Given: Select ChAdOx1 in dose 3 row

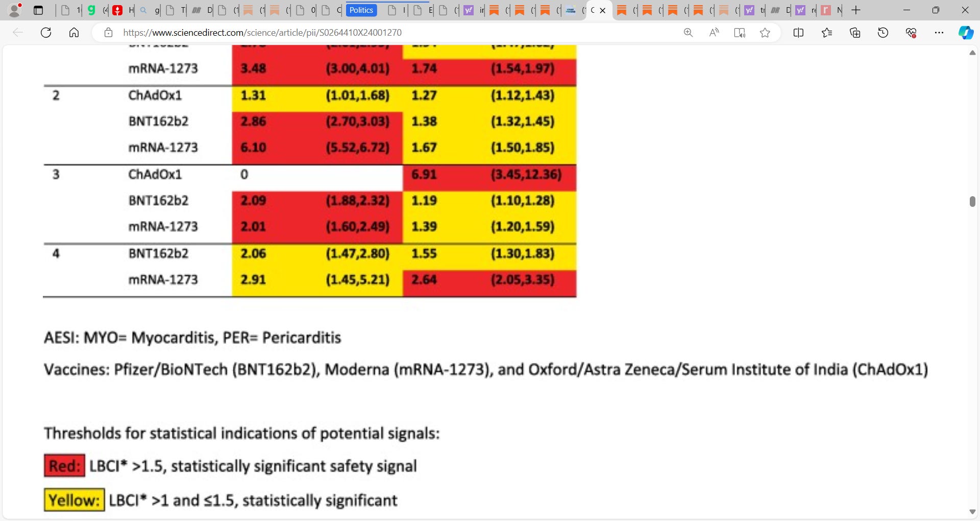Looking at the screenshot, I should (155, 175).
